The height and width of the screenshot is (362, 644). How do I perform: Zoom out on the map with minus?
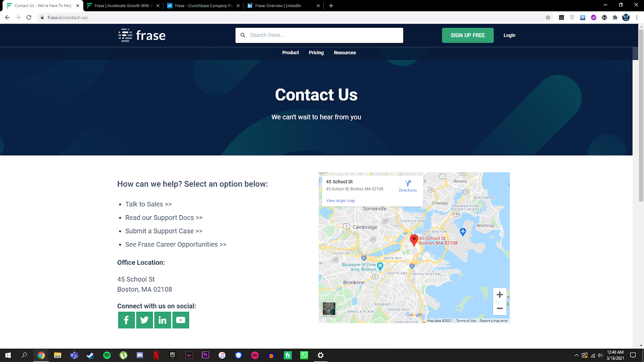(500, 309)
